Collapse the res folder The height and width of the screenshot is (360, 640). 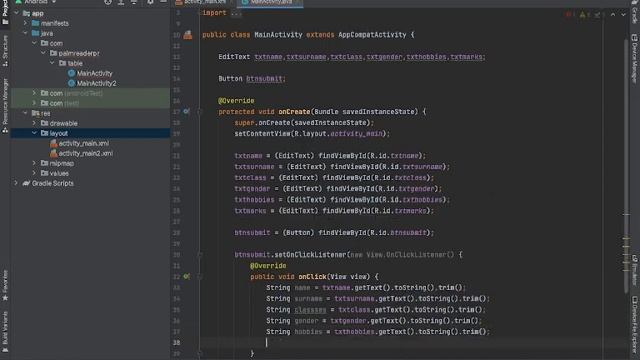[x=25, y=113]
